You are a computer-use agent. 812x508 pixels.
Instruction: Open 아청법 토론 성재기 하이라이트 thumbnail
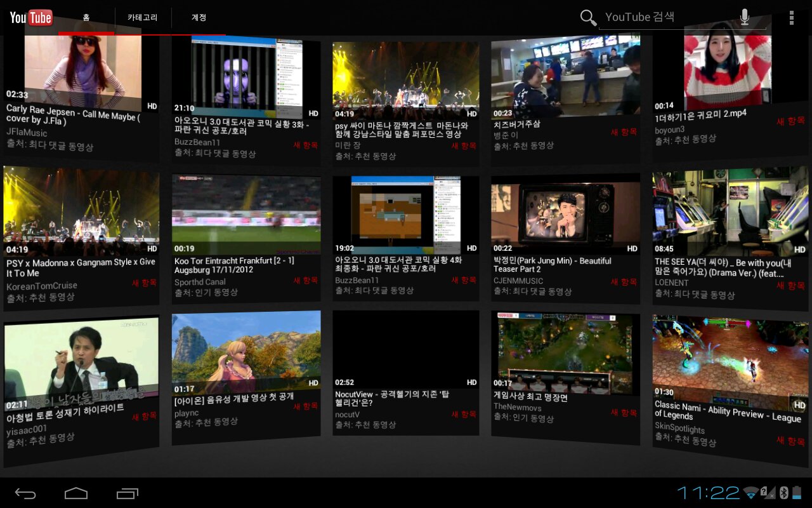click(81, 365)
